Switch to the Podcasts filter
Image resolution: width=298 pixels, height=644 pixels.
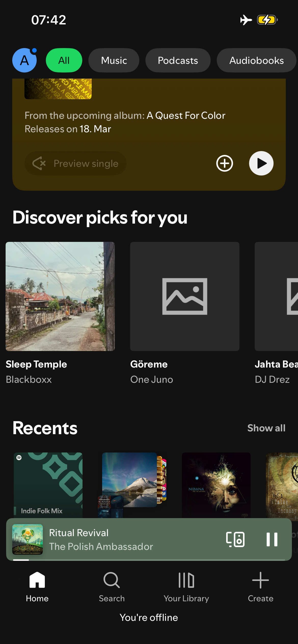(x=178, y=61)
